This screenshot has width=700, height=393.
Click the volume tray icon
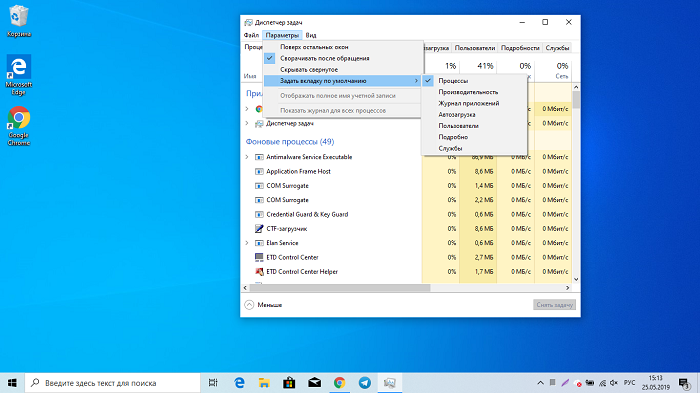coord(614,383)
